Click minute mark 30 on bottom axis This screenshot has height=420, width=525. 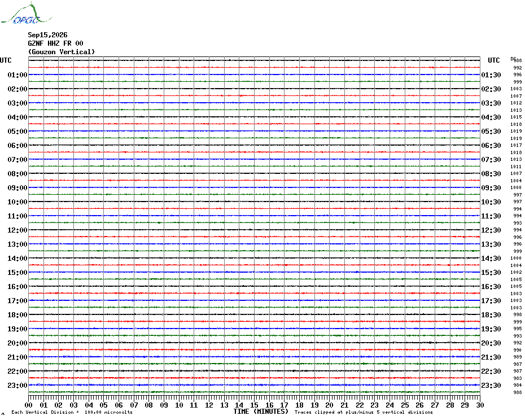[480, 405]
